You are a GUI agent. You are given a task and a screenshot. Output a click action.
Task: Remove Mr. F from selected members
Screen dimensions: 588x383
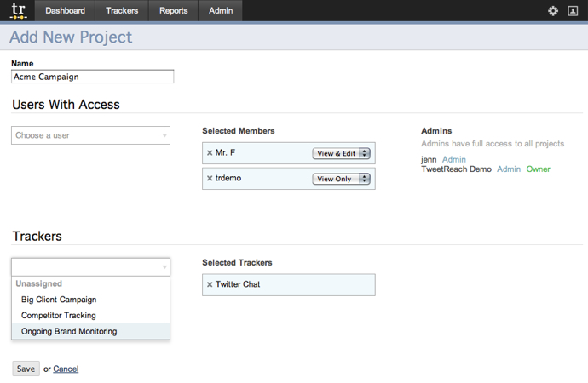click(210, 152)
